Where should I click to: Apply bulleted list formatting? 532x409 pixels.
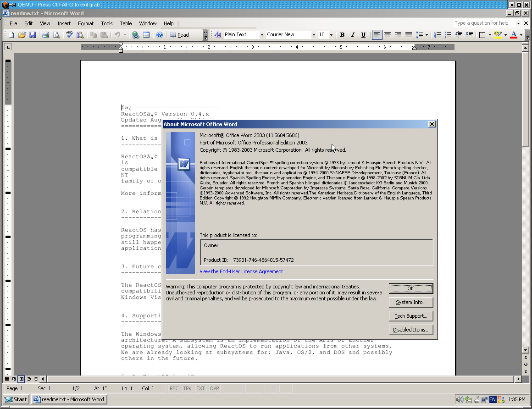pos(448,35)
